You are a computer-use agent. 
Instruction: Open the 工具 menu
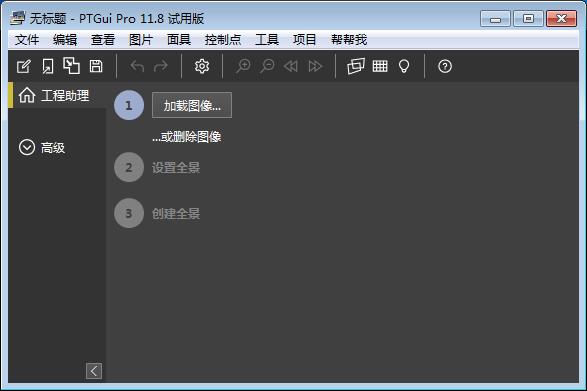(267, 39)
